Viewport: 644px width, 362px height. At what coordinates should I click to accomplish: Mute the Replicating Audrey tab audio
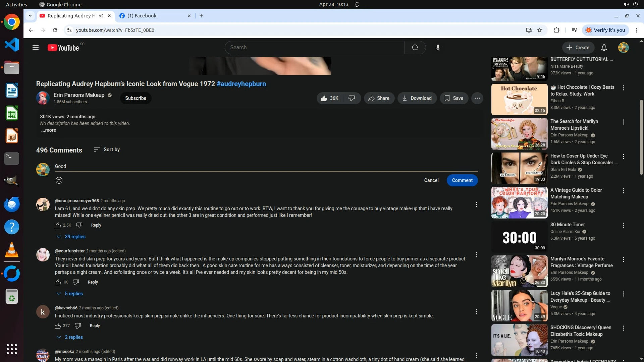click(x=101, y=16)
